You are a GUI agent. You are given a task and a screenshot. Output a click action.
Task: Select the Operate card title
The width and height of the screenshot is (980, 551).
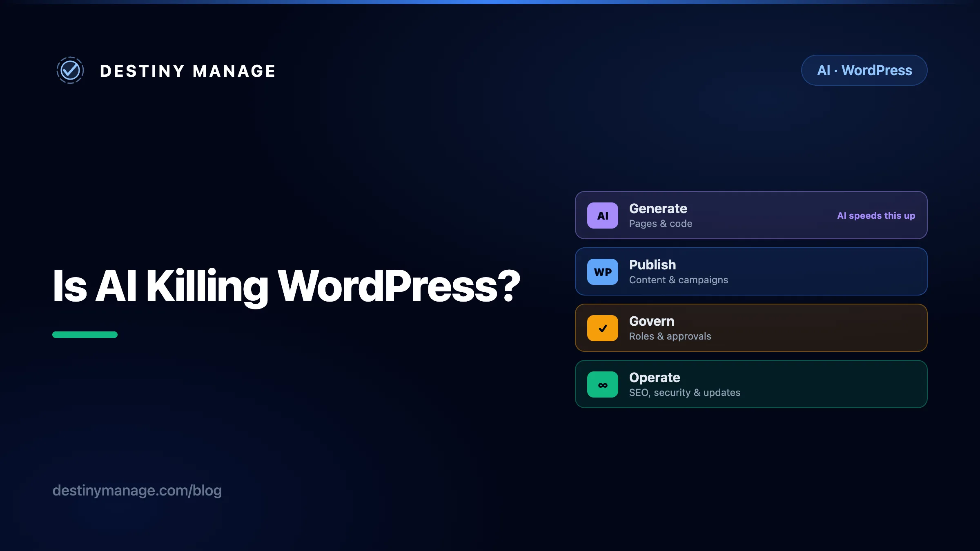[655, 378]
